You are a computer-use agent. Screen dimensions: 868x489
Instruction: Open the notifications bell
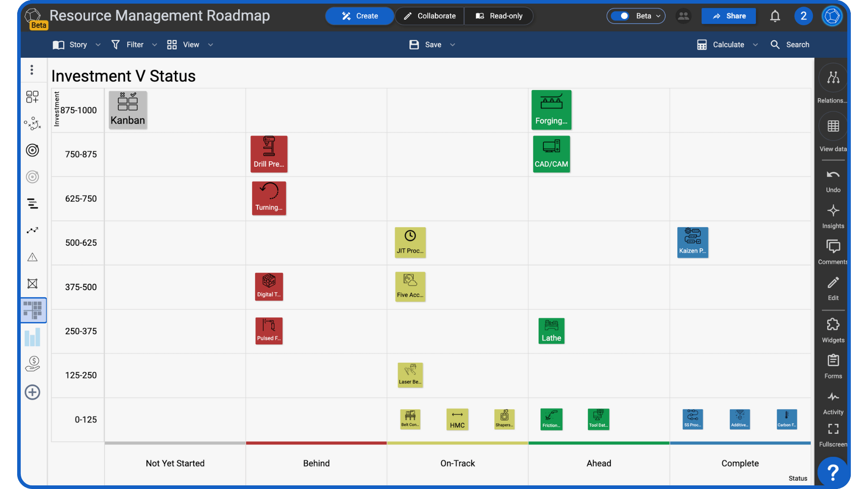pos(775,16)
